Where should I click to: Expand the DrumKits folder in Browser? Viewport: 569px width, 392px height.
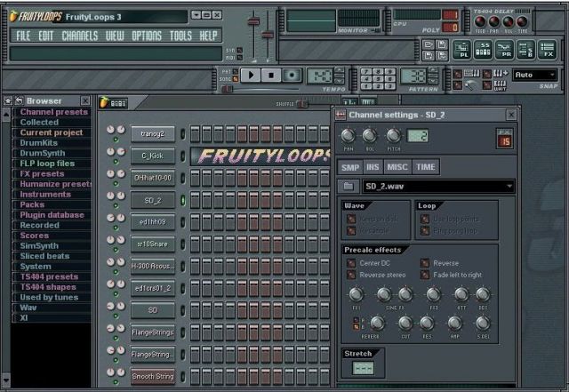pos(39,142)
